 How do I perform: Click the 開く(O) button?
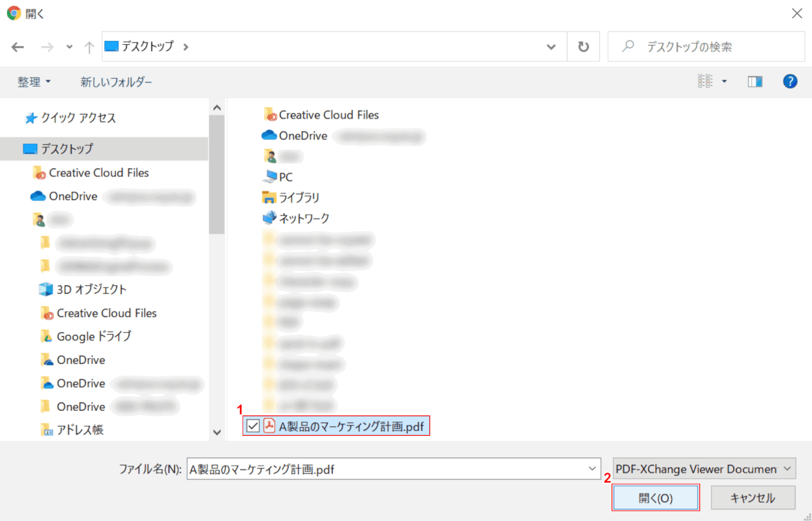(x=655, y=498)
